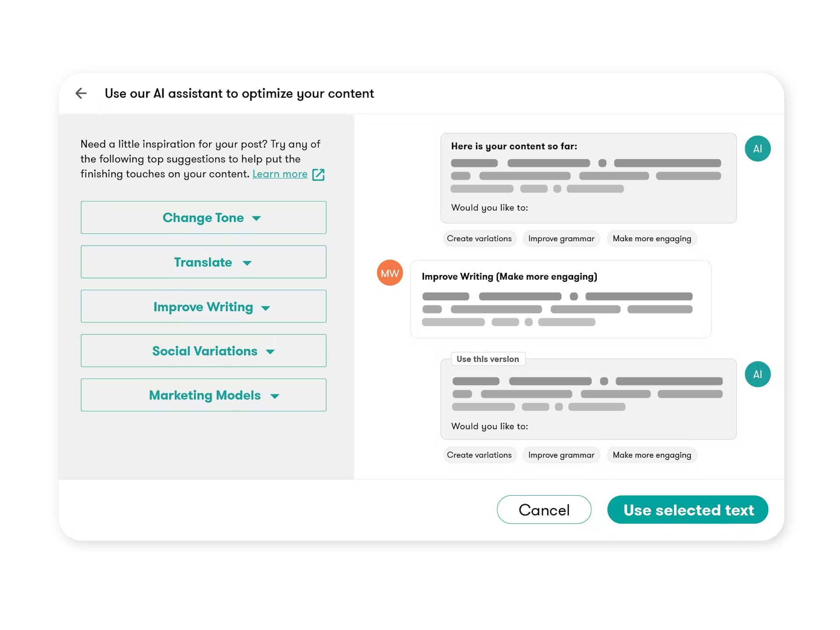Open the Improve Writing dropdown
The height and width of the screenshot is (630, 840).
coord(203,306)
